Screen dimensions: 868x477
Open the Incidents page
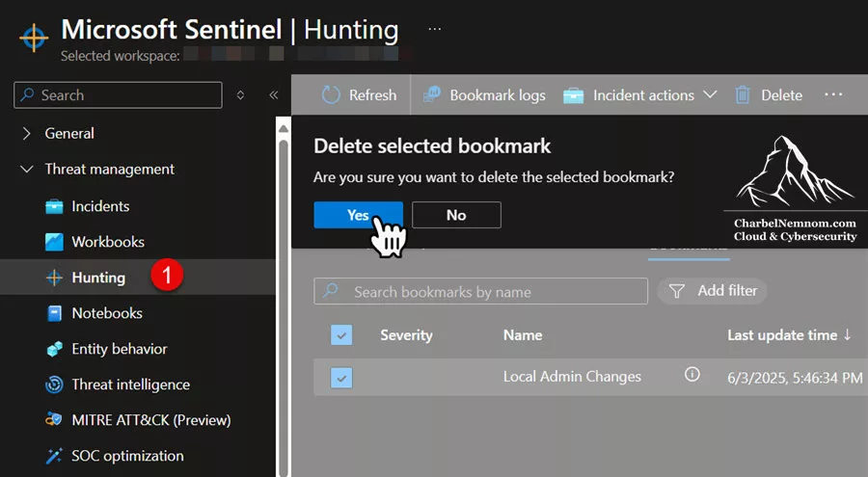click(100, 206)
